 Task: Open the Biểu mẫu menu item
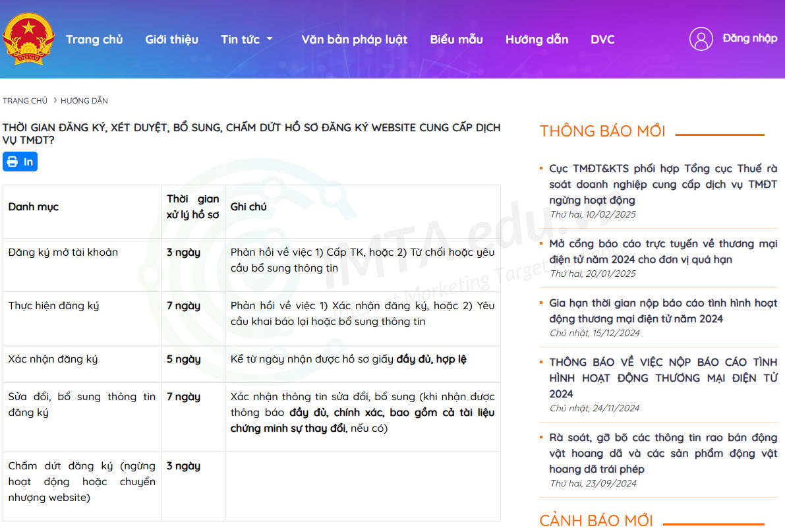(x=457, y=39)
